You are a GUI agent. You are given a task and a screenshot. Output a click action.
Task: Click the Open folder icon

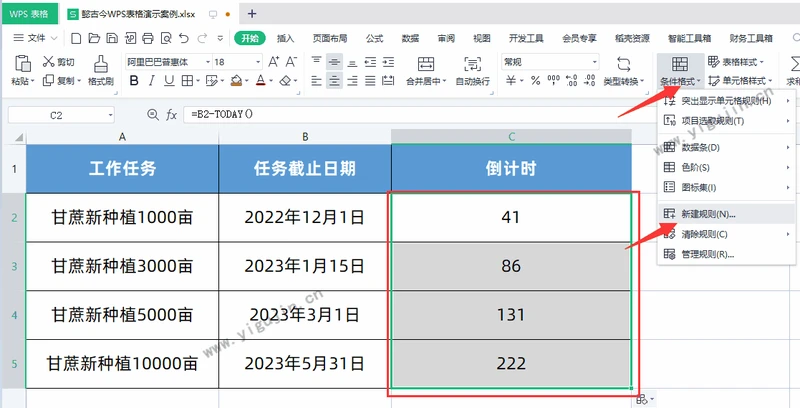tap(94, 38)
